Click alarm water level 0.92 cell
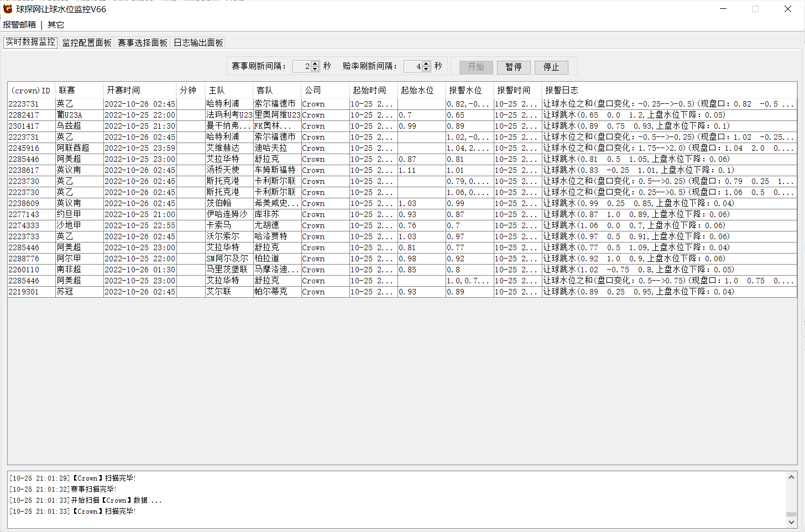The height and width of the screenshot is (532, 805). click(469, 259)
